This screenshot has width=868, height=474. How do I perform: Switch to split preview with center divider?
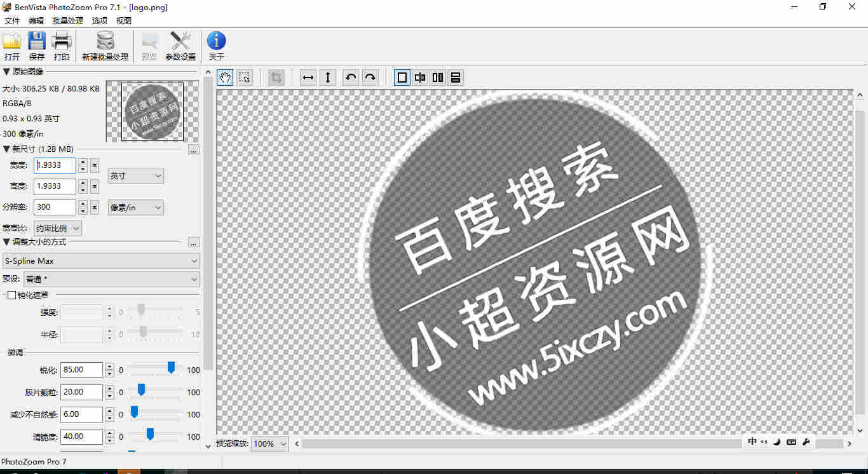point(420,78)
